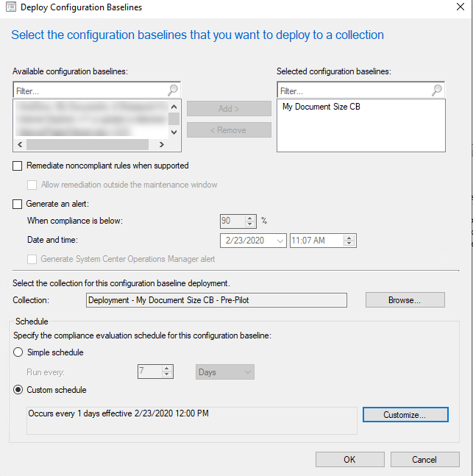Image resolution: width=473 pixels, height=476 pixels.
Task: Open Customize schedule dialog
Action: 405,415
